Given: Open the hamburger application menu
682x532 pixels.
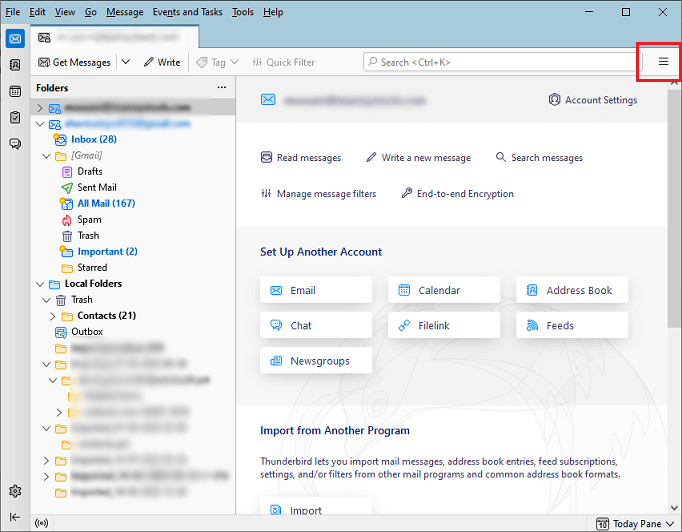Looking at the screenshot, I should coord(663,62).
